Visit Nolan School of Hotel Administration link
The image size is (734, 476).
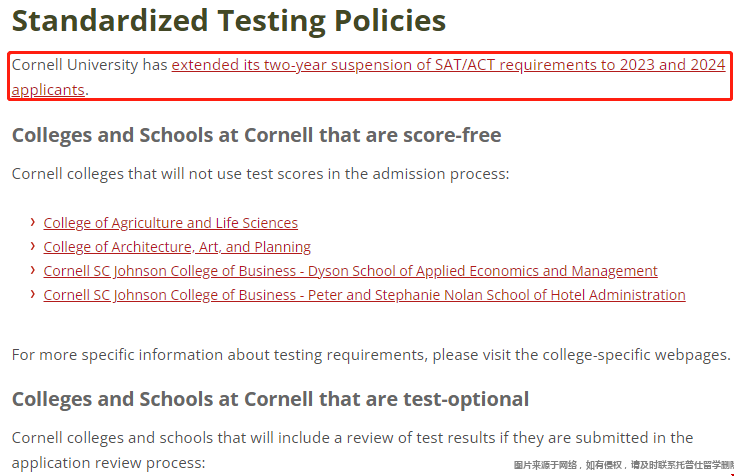(x=364, y=295)
